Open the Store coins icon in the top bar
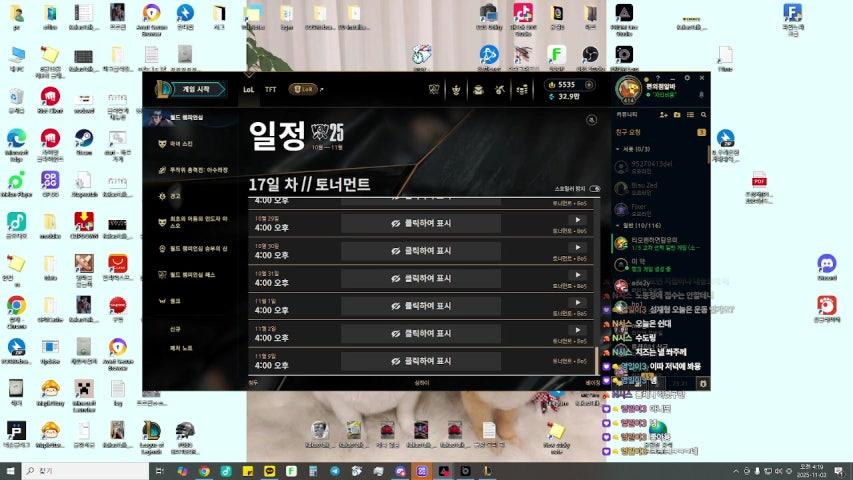 pos(522,89)
